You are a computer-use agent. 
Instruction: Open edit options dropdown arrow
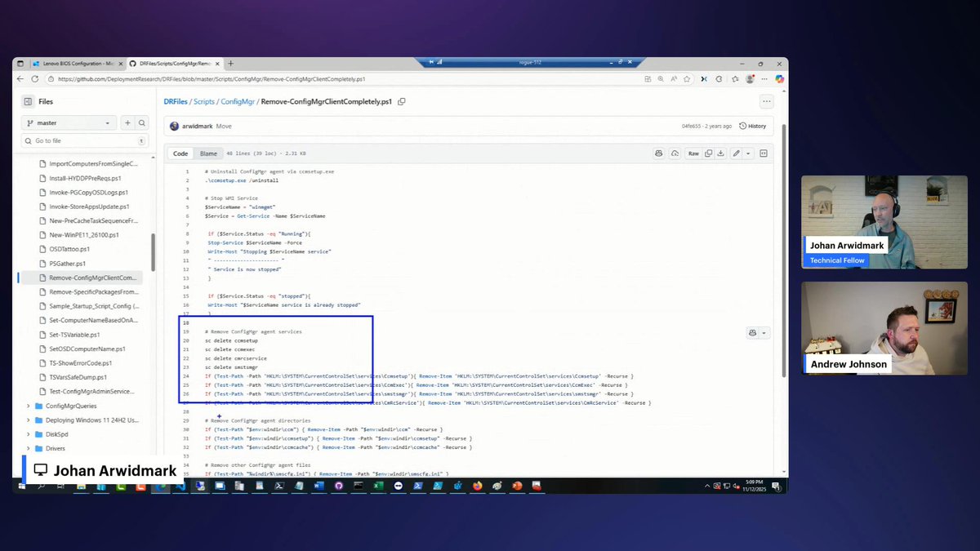(x=748, y=153)
